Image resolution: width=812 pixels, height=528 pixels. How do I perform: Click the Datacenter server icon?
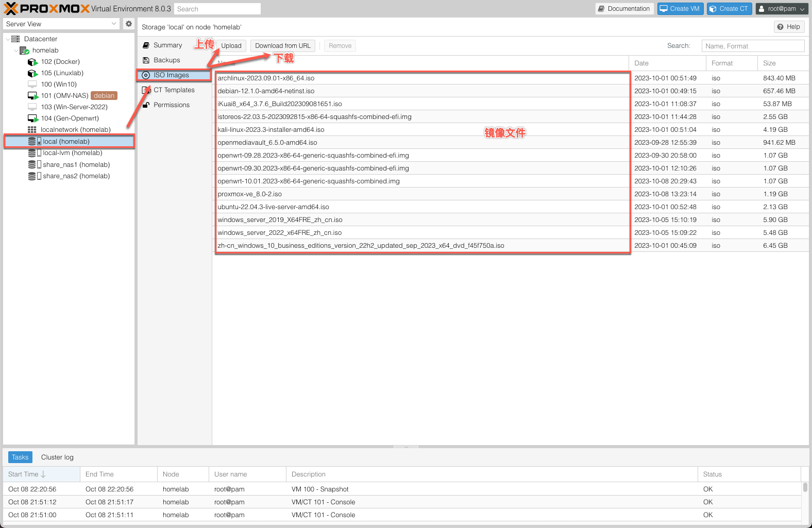tap(15, 39)
